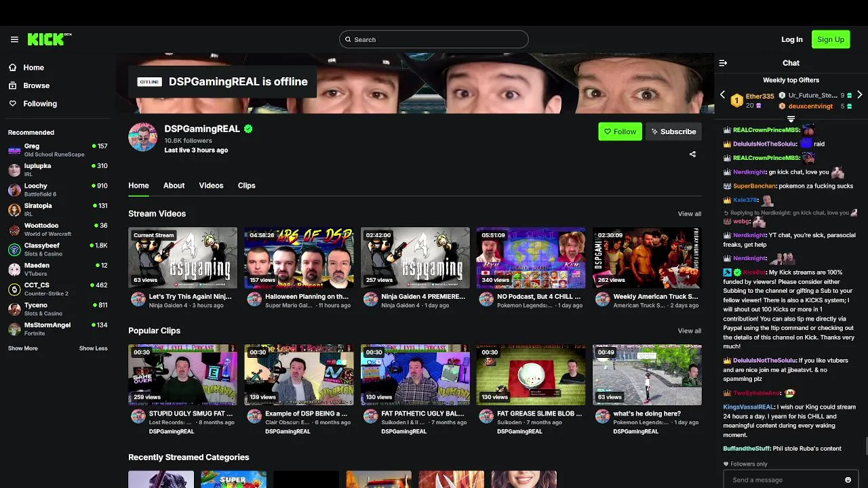
Task: Open Weekly American Truck thumbnail
Action: click(x=647, y=258)
